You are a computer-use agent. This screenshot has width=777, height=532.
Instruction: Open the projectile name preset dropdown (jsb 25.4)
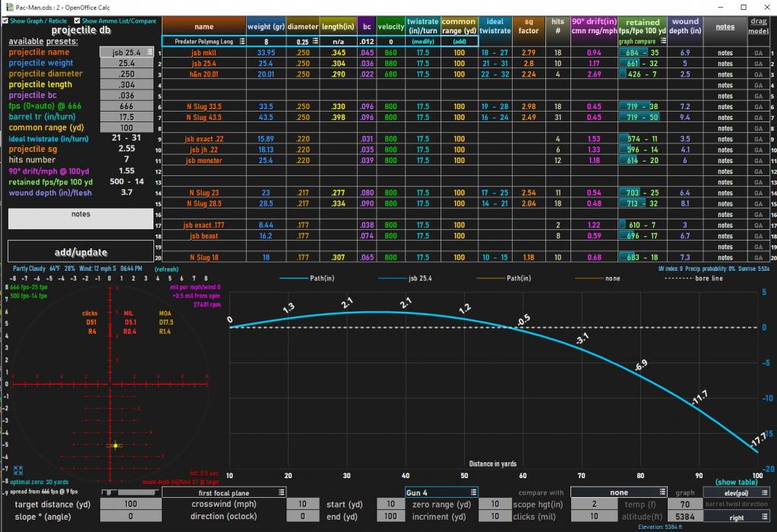150,52
